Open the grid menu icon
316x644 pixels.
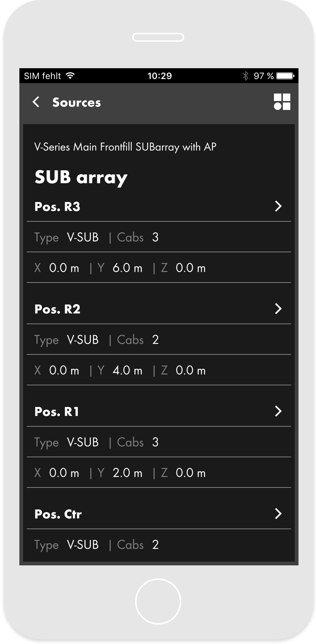point(282,102)
